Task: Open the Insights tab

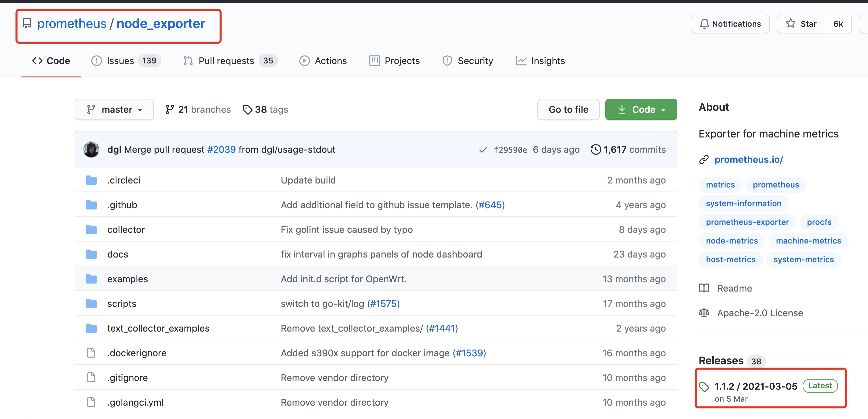Action: pyautogui.click(x=540, y=61)
